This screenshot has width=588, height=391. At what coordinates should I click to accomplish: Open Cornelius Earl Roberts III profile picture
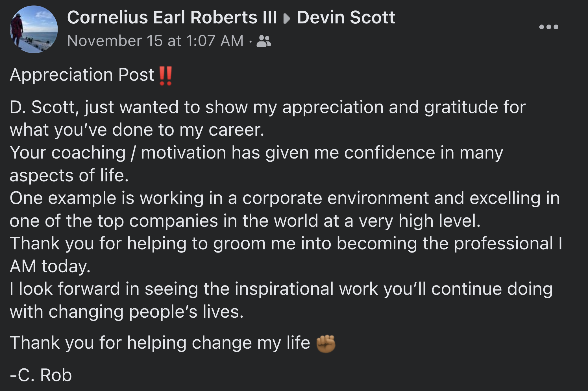[x=34, y=29]
